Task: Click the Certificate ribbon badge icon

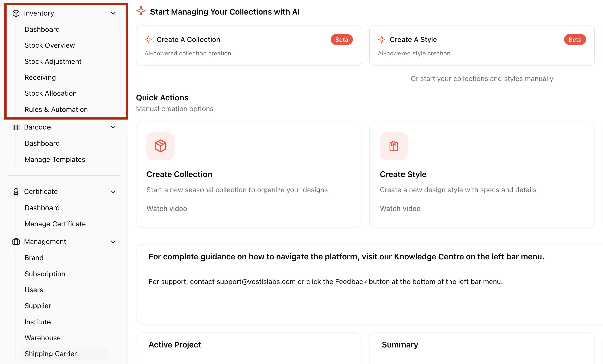Action: click(16, 192)
